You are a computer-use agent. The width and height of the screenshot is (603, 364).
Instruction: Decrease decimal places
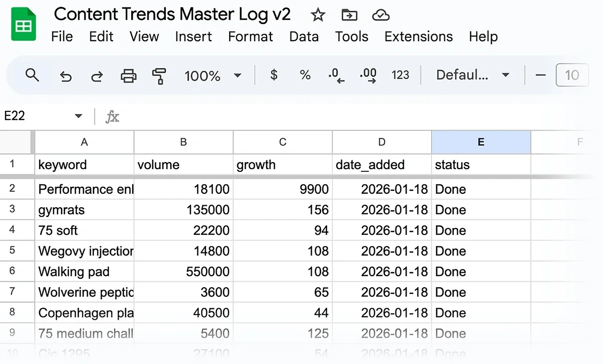tap(336, 74)
